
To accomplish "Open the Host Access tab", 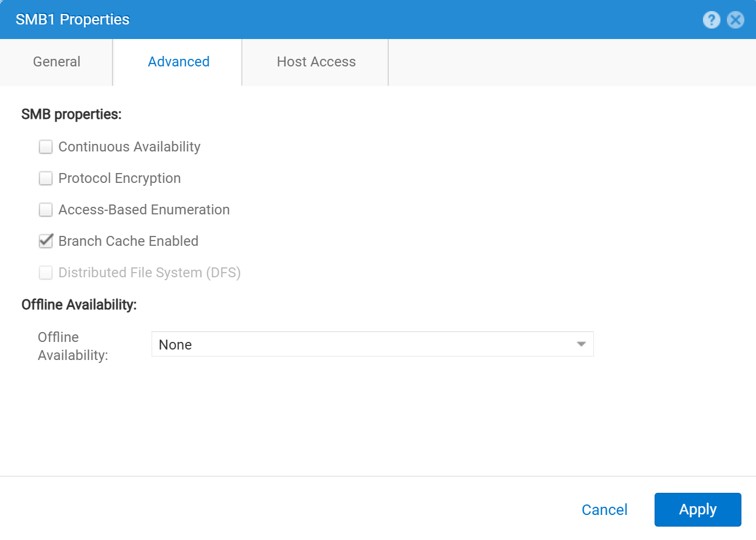I will [x=315, y=62].
